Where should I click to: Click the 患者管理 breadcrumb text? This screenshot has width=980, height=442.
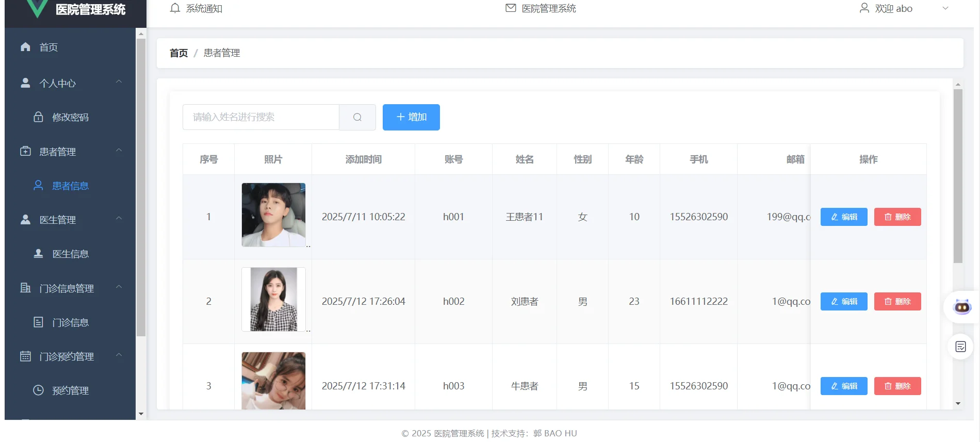tap(222, 53)
